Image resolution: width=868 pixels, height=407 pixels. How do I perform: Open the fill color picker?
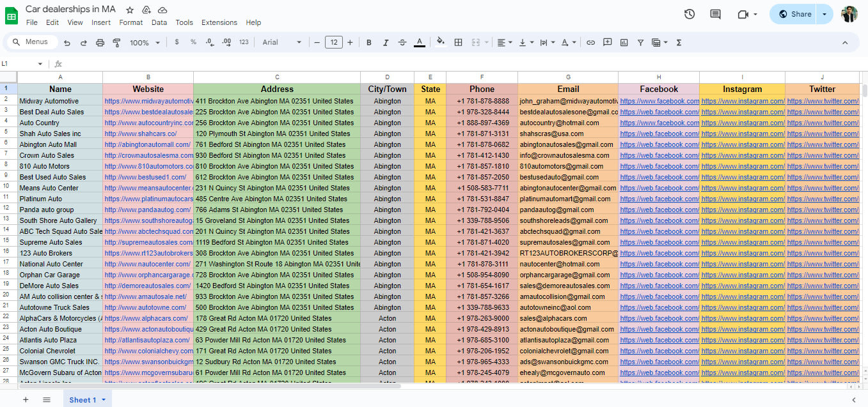(x=440, y=43)
